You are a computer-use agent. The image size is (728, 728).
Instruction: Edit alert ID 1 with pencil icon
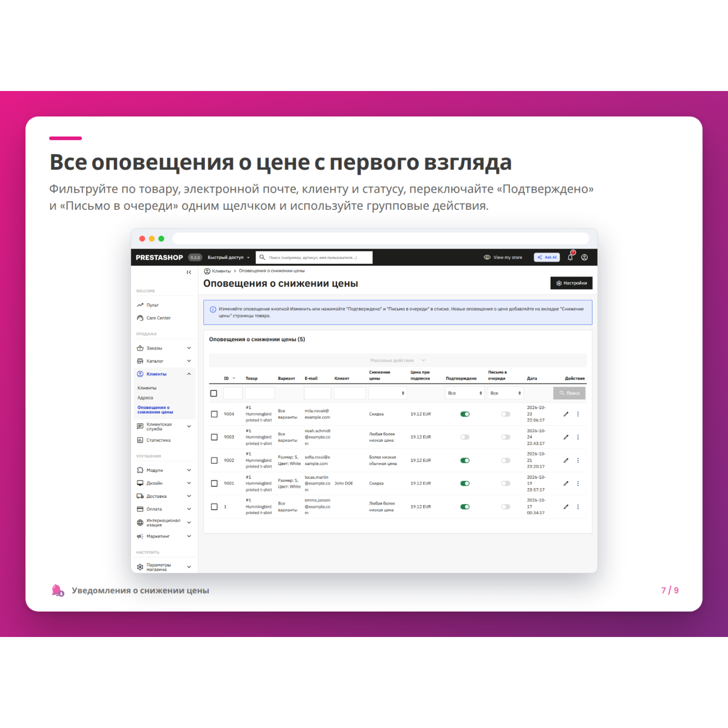(x=566, y=507)
